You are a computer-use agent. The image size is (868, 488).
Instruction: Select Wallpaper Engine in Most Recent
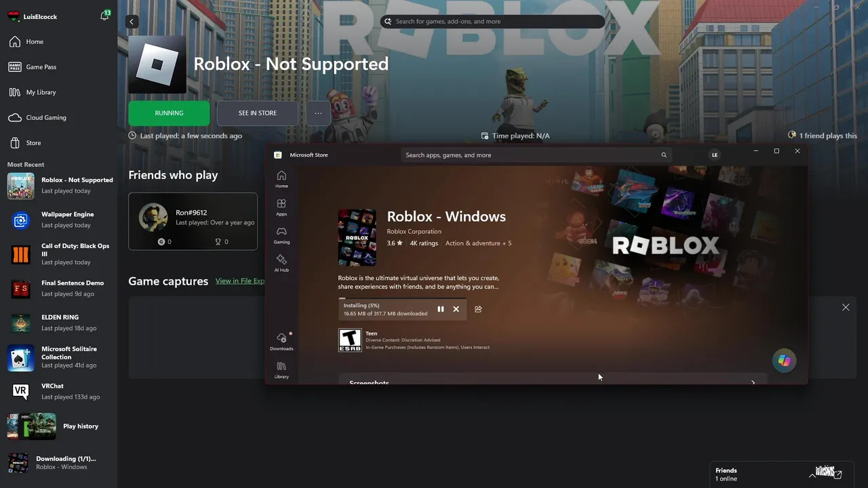coord(58,219)
